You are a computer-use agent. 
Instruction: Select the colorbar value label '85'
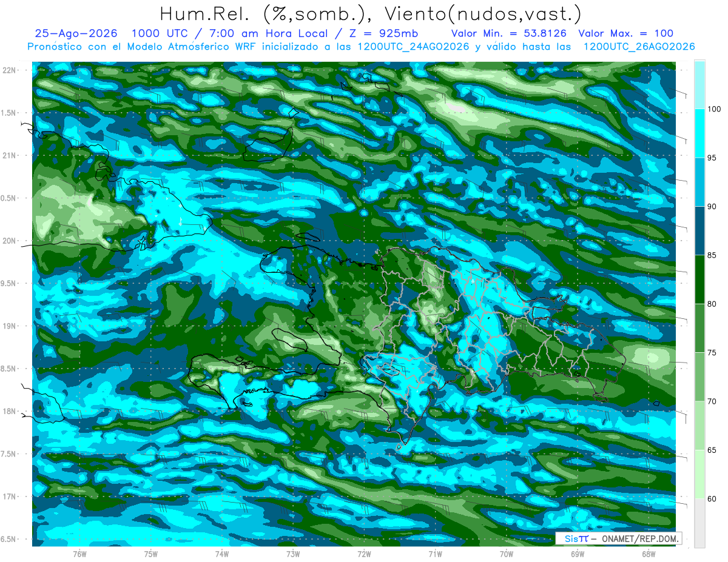713,255
